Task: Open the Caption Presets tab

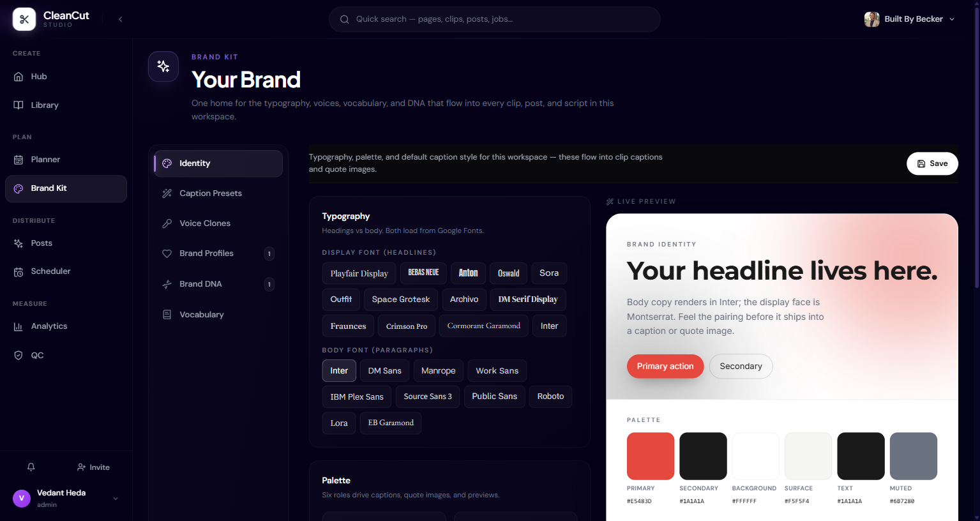Action: click(x=218, y=193)
